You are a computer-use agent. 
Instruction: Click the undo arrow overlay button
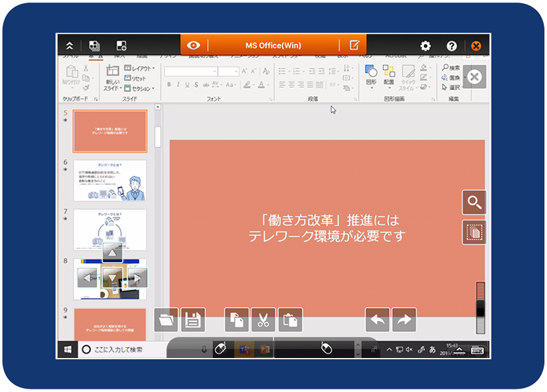[x=377, y=319]
